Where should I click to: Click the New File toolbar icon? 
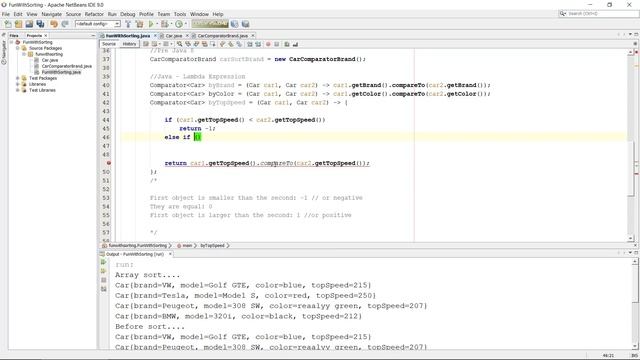click(8, 24)
